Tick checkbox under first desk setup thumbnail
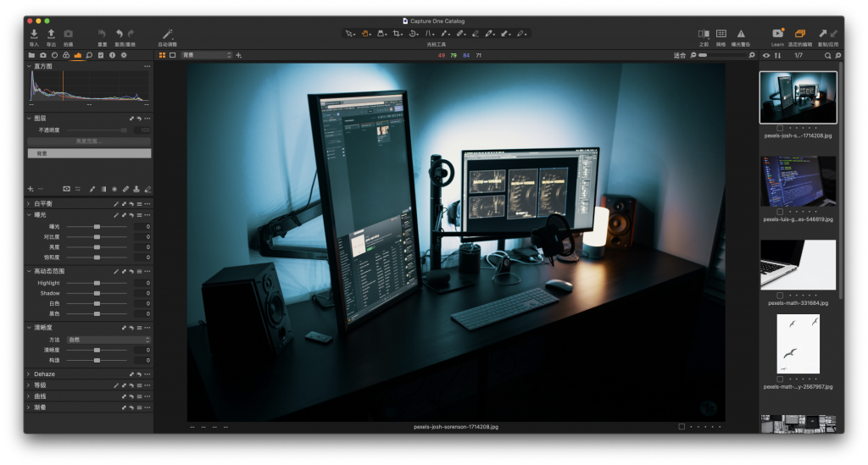 point(780,128)
